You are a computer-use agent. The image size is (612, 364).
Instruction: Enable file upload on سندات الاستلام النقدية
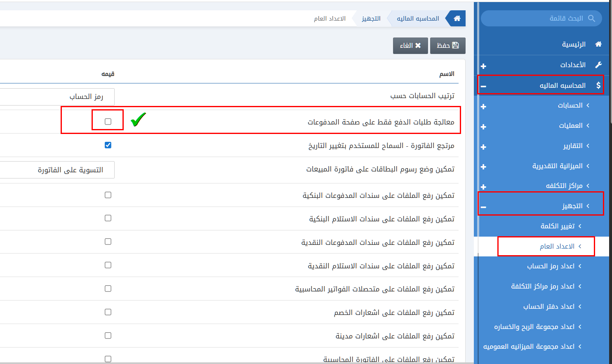pyautogui.click(x=108, y=265)
